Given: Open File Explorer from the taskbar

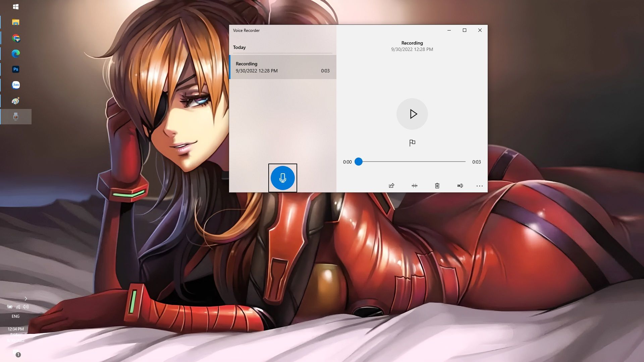Looking at the screenshot, I should 16,22.
